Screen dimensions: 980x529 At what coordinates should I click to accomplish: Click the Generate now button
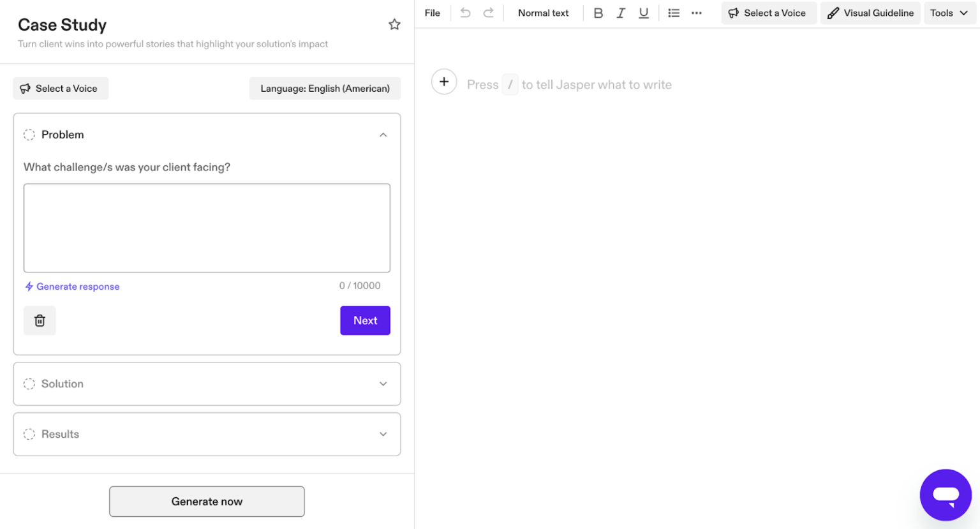point(206,502)
